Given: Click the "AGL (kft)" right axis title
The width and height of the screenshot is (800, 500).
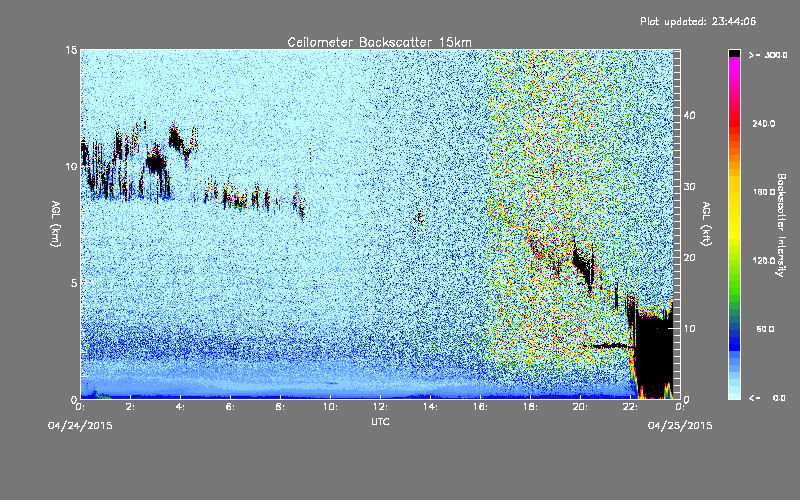Looking at the screenshot, I should point(707,223).
